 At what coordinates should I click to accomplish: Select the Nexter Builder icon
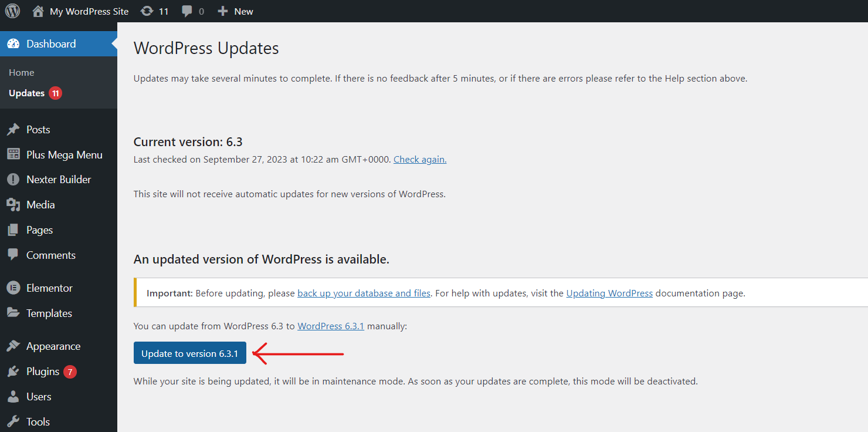pos(14,179)
